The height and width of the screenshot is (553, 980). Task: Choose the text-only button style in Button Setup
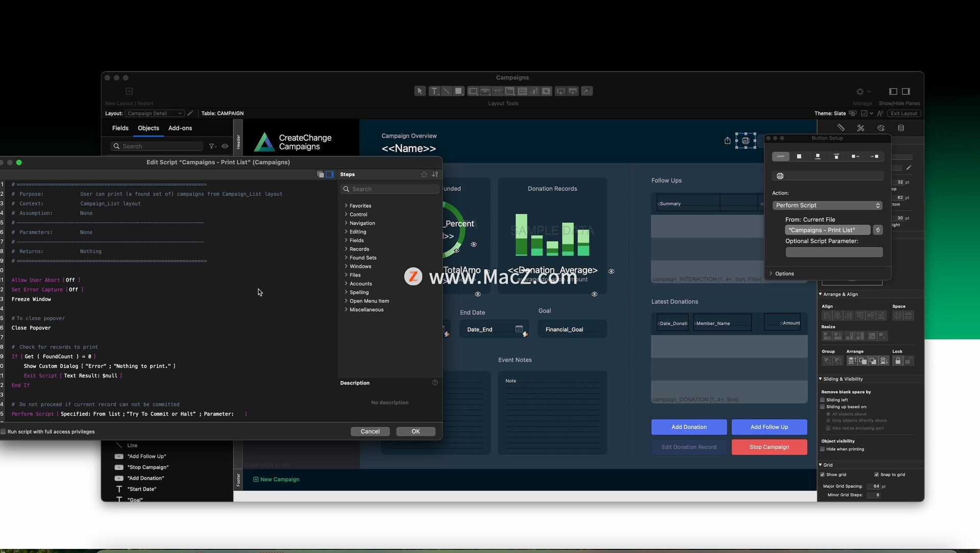click(780, 157)
